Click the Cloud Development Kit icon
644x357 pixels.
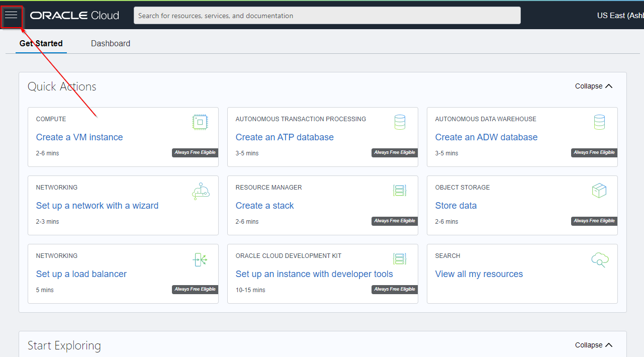400,259
